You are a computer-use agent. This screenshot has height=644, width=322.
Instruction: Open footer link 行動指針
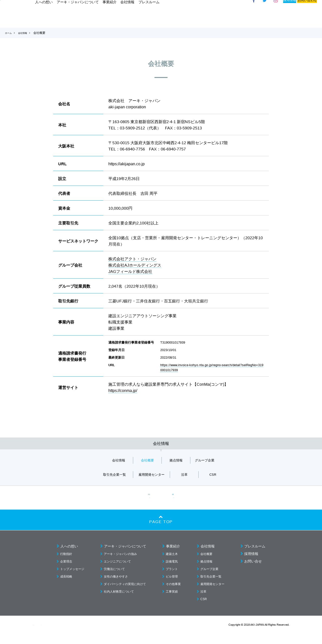tap(66, 554)
